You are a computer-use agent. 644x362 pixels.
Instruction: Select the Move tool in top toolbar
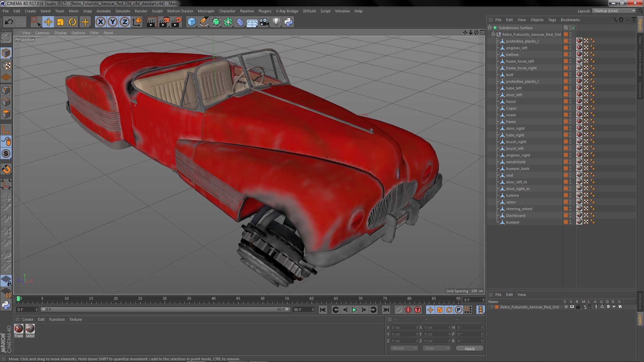point(48,22)
